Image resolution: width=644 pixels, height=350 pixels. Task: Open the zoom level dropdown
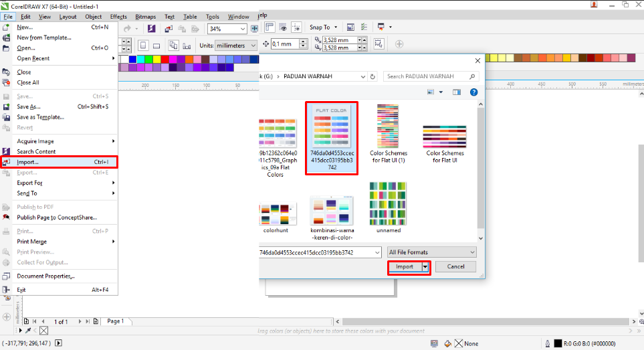242,29
